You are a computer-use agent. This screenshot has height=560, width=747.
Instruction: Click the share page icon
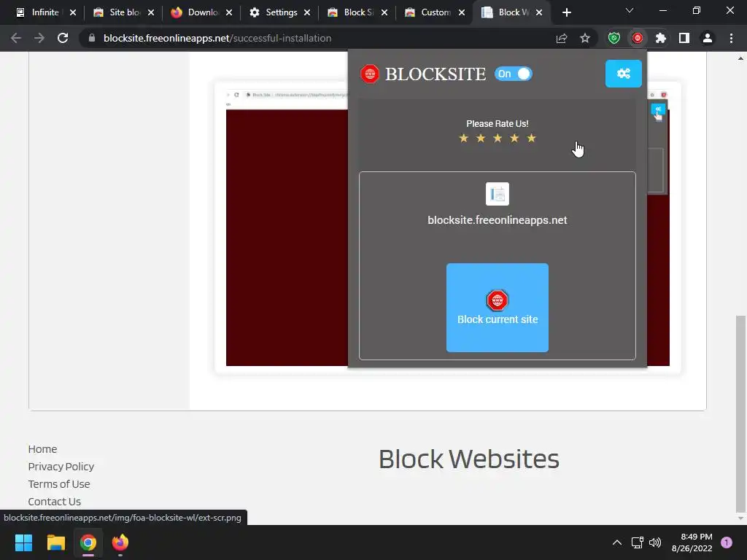pos(562,38)
